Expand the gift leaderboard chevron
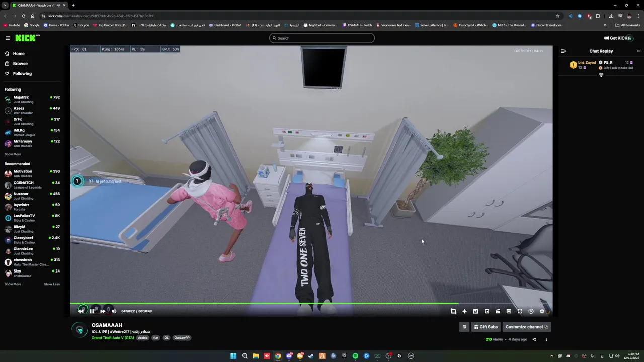 [x=601, y=75]
